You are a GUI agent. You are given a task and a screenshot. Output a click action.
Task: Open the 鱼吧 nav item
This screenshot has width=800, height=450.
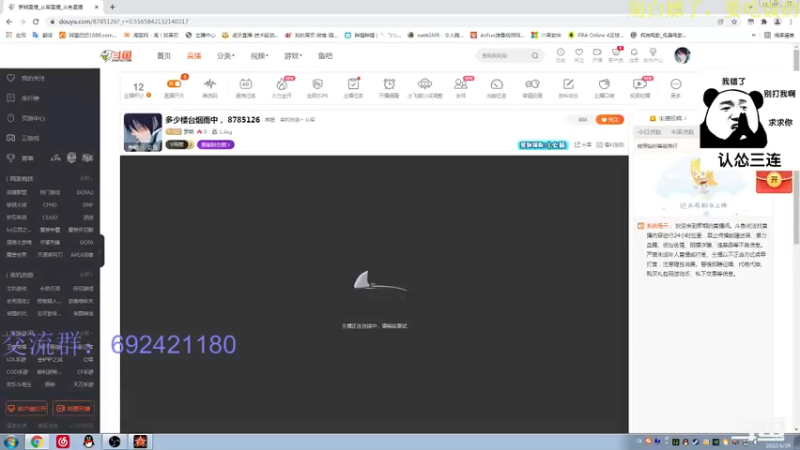tap(325, 56)
